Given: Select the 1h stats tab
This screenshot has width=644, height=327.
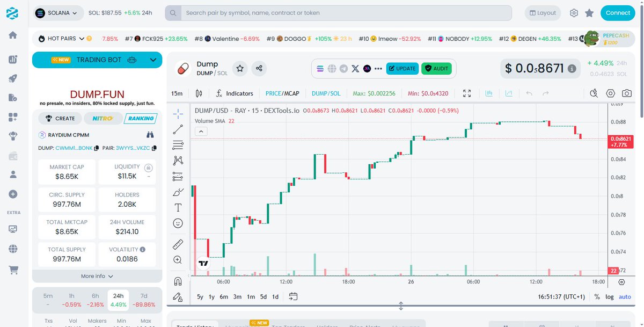Looking at the screenshot, I should coord(71,300).
